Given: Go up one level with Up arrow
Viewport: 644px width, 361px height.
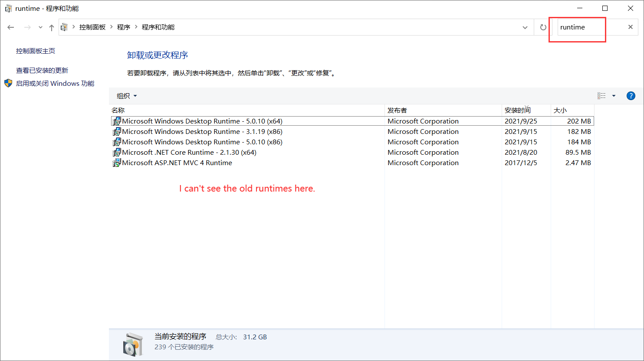Looking at the screenshot, I should click(x=52, y=27).
